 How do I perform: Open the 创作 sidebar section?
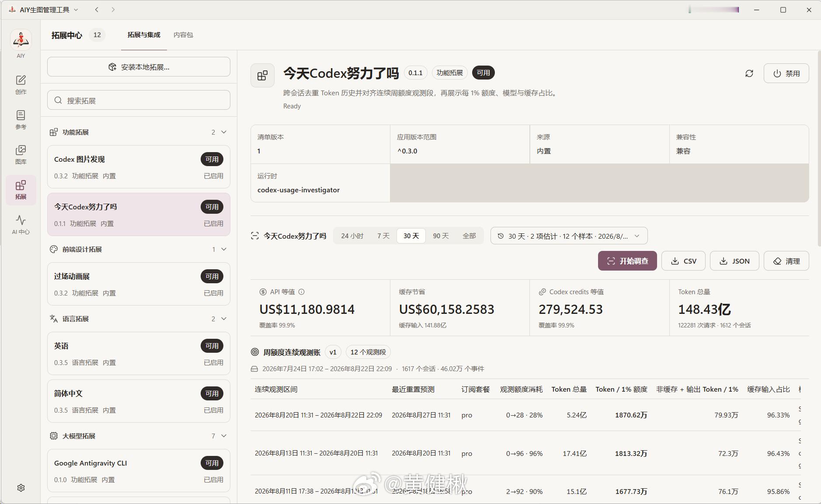coord(21,85)
